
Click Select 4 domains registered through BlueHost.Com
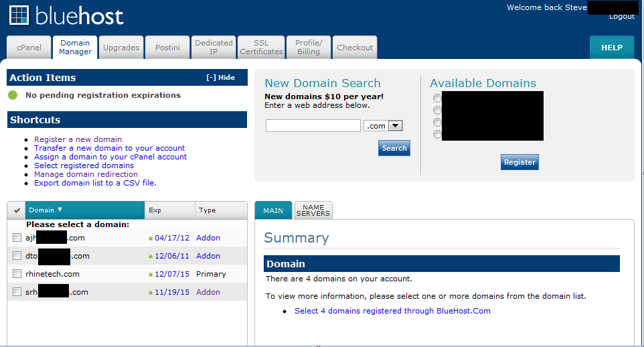coord(392,311)
